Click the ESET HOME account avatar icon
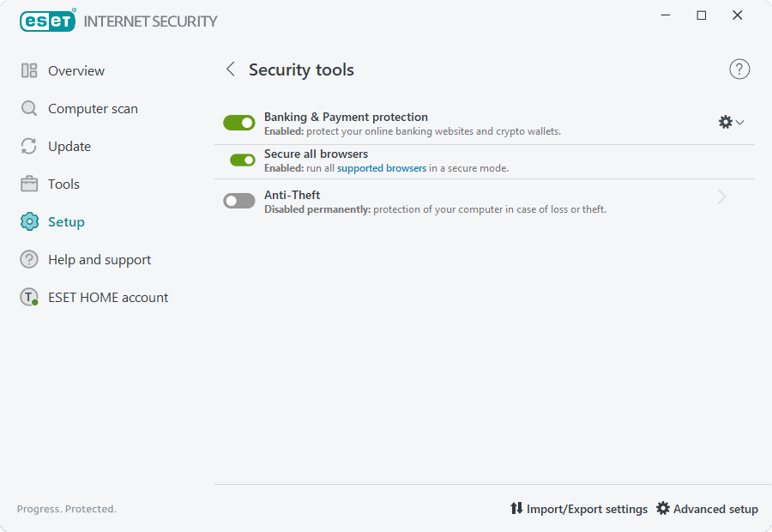Image resolution: width=772 pixels, height=532 pixels. 29,298
